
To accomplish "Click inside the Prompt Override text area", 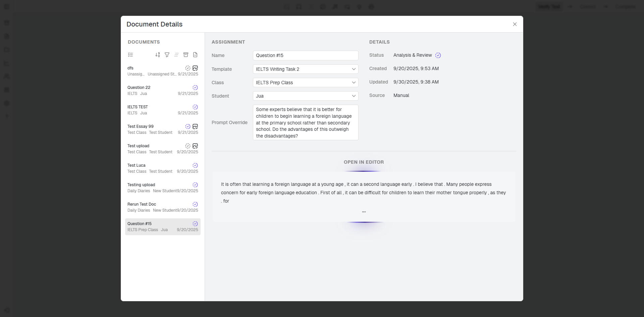I will tap(305, 123).
